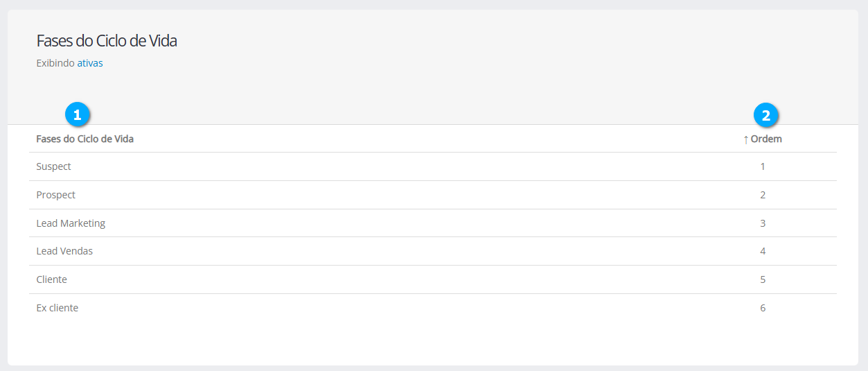Screen dimensions: 868x371
Task: Click the "Fases do Ciclo de Vida" column header
Action: [x=85, y=139]
